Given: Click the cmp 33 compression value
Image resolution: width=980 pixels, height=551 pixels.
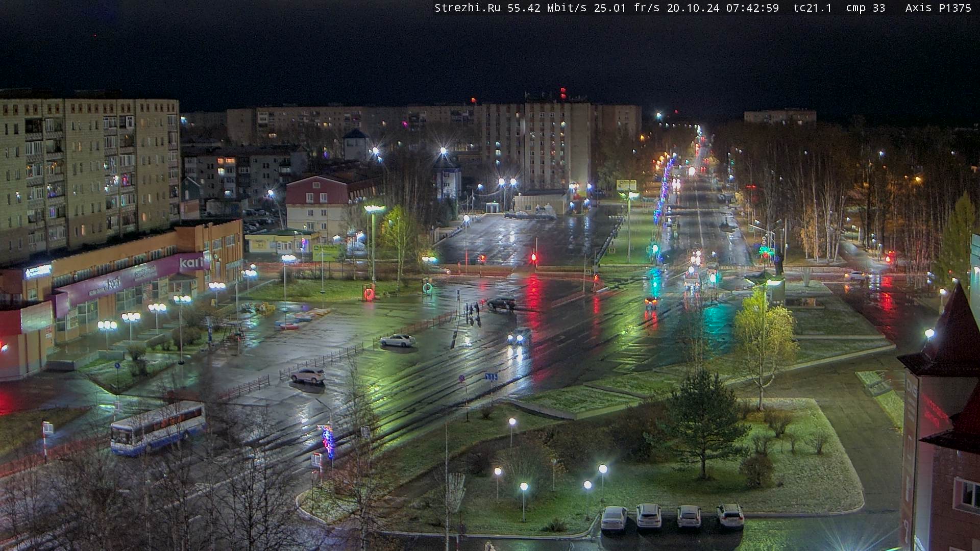Looking at the screenshot, I should 866,8.
